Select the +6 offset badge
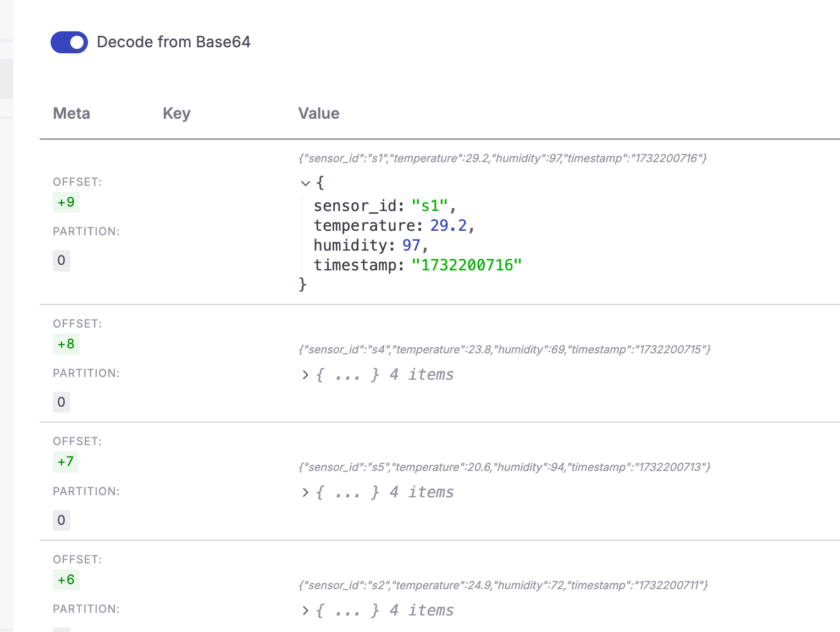The image size is (840, 632). [x=66, y=580]
